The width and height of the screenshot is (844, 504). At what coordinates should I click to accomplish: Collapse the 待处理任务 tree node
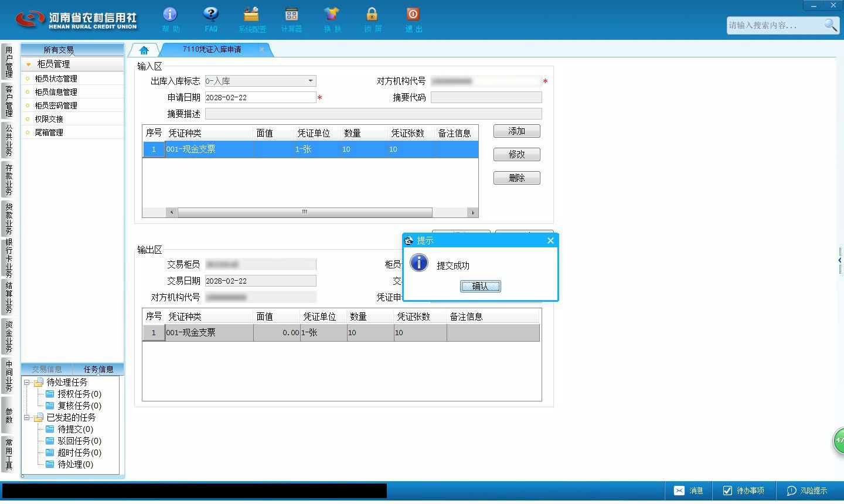click(26, 382)
